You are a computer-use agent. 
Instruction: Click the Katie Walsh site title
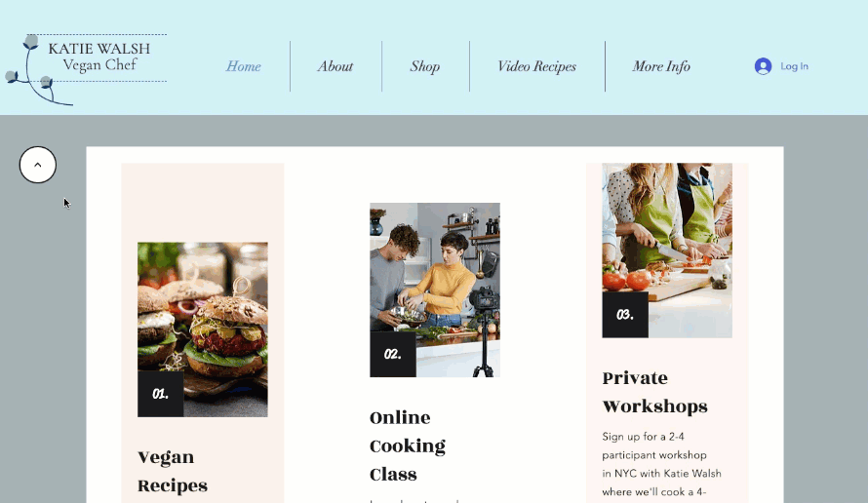coord(99,49)
